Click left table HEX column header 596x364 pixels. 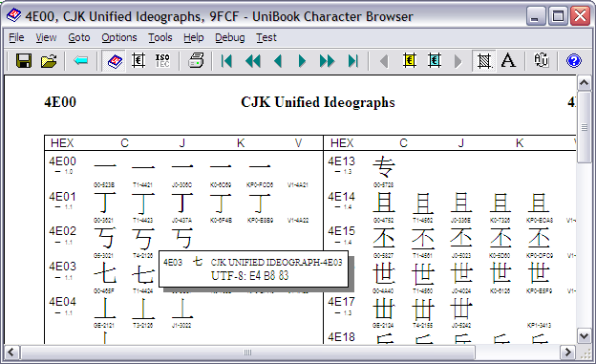[62, 143]
